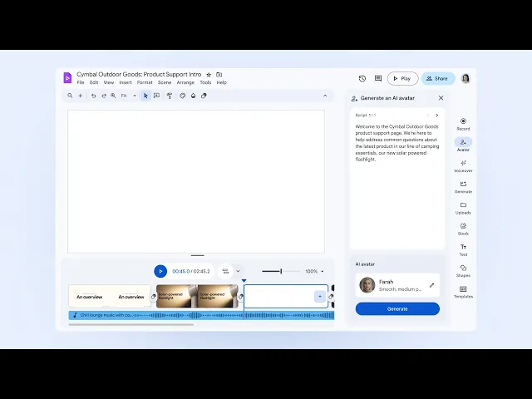532x399 pixels.
Task: Go to next script with right chevron
Action: click(x=437, y=116)
